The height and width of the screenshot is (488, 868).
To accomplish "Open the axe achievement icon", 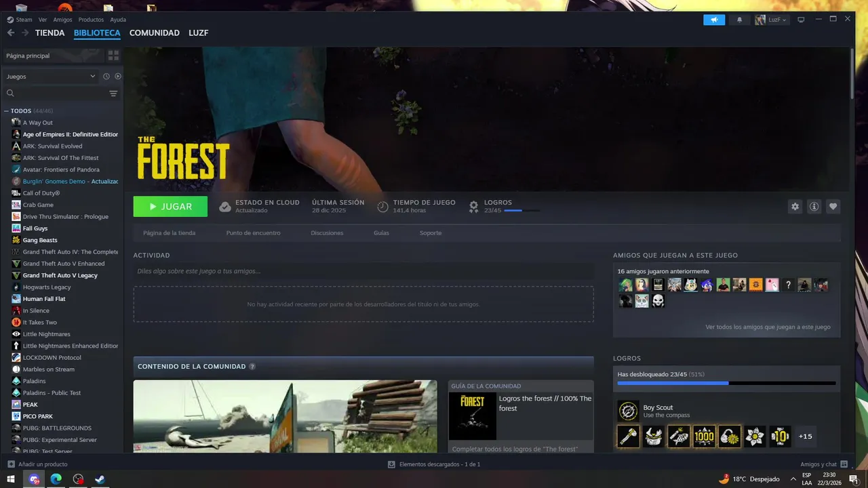I will point(629,436).
